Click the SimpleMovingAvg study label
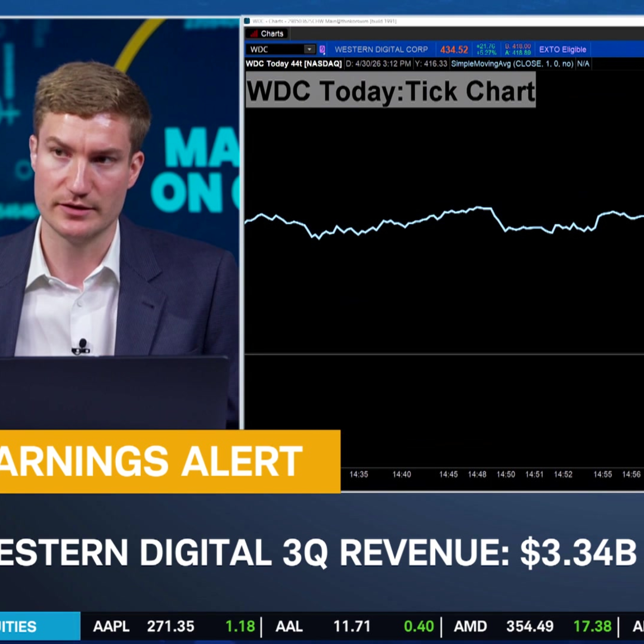The width and height of the screenshot is (644, 644). click(512, 64)
